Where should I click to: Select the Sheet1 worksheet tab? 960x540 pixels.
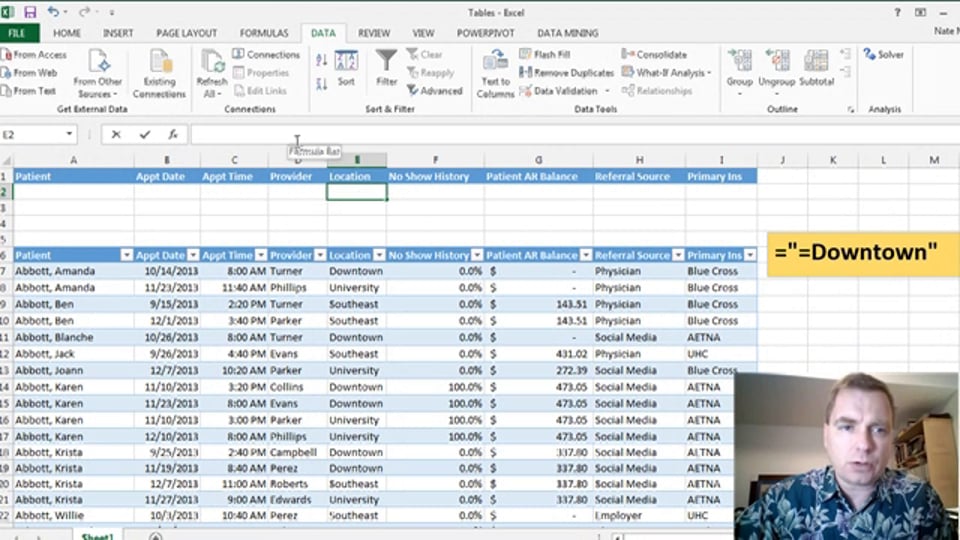[97, 536]
